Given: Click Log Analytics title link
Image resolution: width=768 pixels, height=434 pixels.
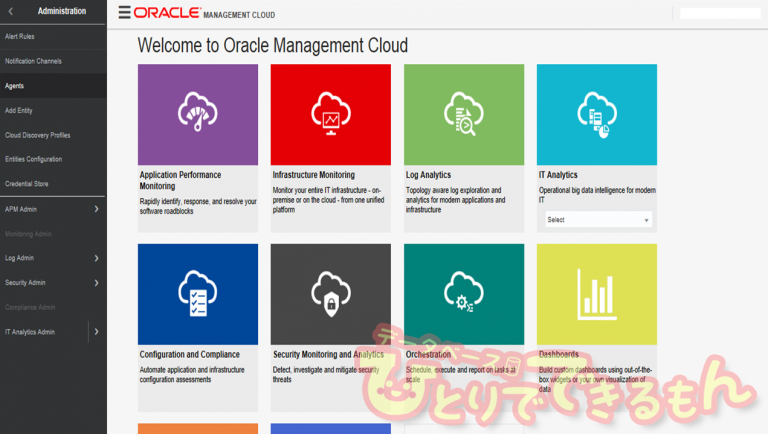Looking at the screenshot, I should pos(428,175).
